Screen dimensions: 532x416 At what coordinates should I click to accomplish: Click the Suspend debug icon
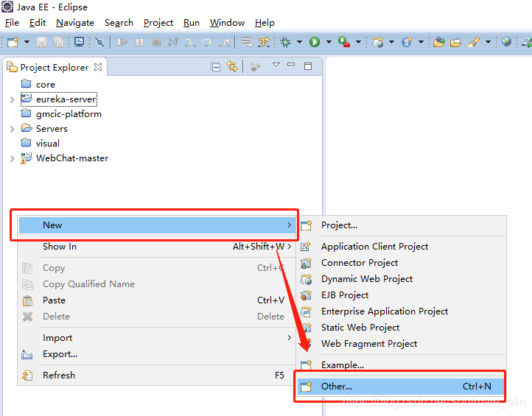[139, 42]
